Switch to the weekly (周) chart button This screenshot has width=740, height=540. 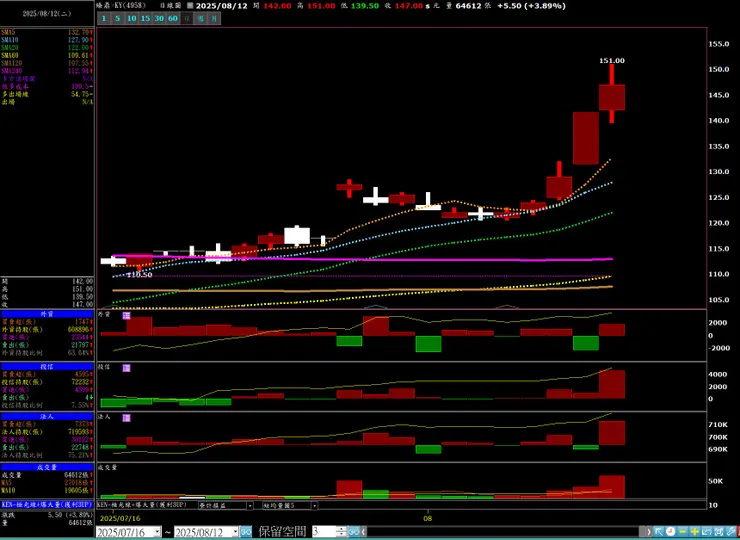pyautogui.click(x=201, y=19)
